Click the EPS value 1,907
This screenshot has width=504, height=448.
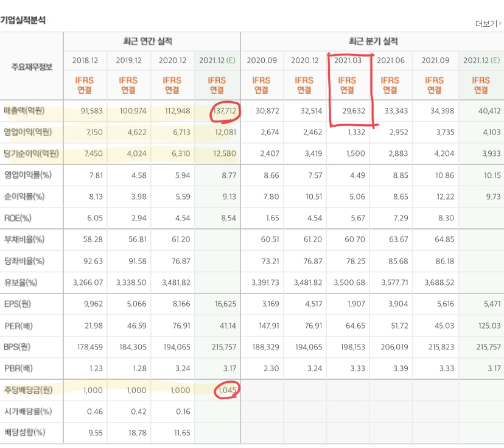pos(356,304)
